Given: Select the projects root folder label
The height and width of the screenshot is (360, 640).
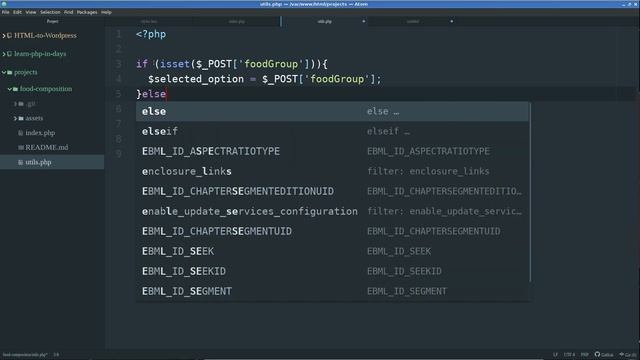Looking at the screenshot, I should click(25, 72).
